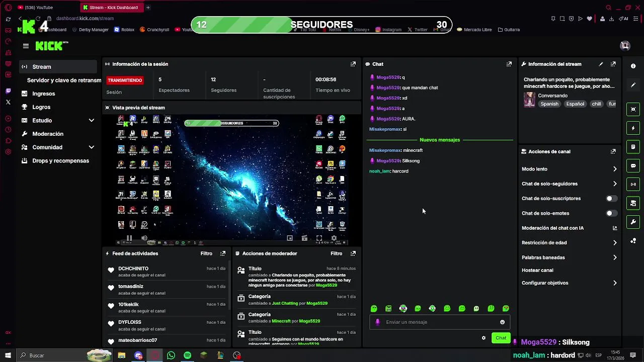Pop out the Chat panel
The height and width of the screenshot is (362, 644).
pyautogui.click(x=509, y=64)
